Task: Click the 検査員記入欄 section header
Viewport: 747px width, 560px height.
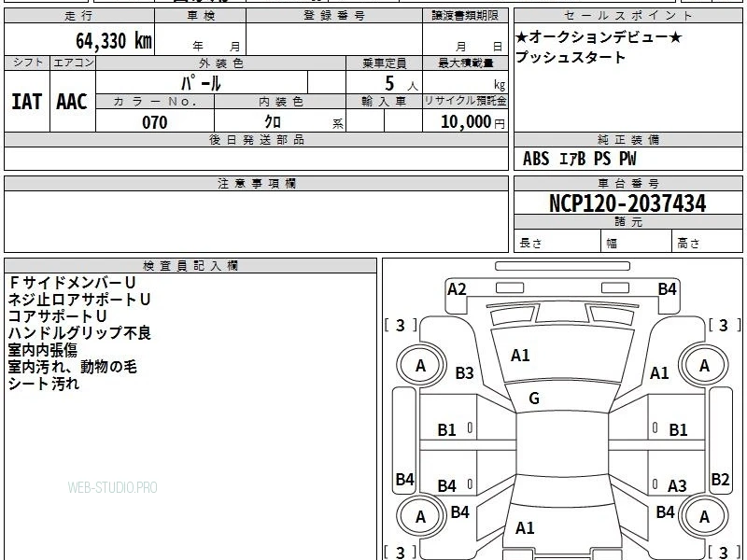Action: [190, 266]
